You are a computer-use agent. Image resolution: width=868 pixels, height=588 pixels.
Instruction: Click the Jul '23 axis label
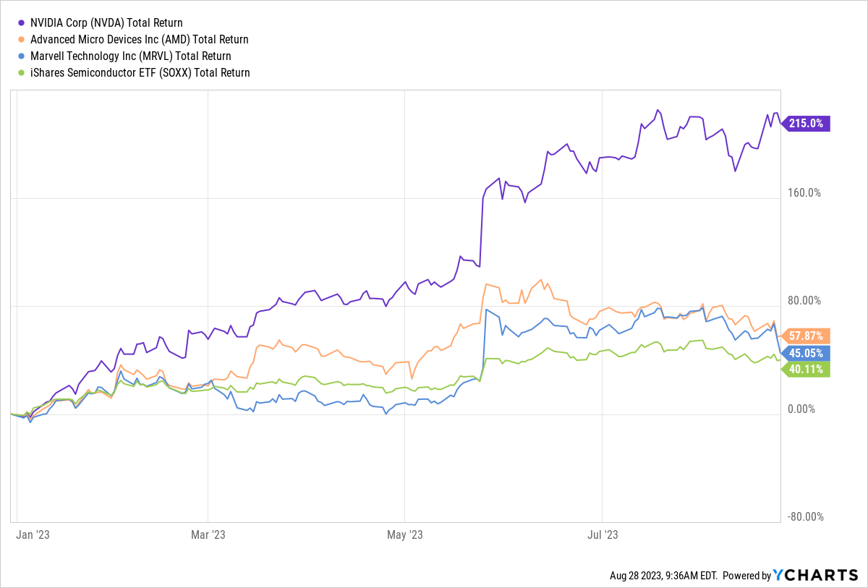pos(603,535)
